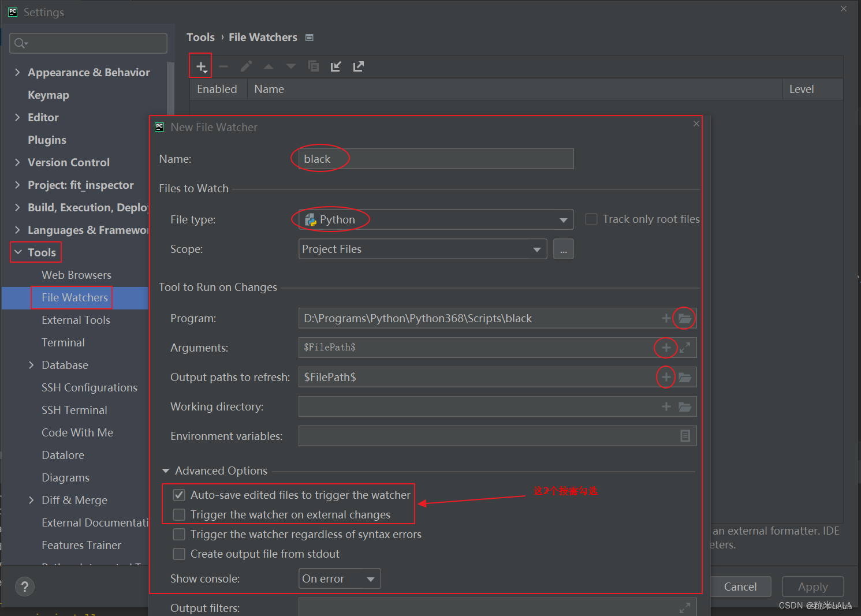Add a new File Watcher with the plus icon
Viewport: 861px width, 616px height.
200,65
